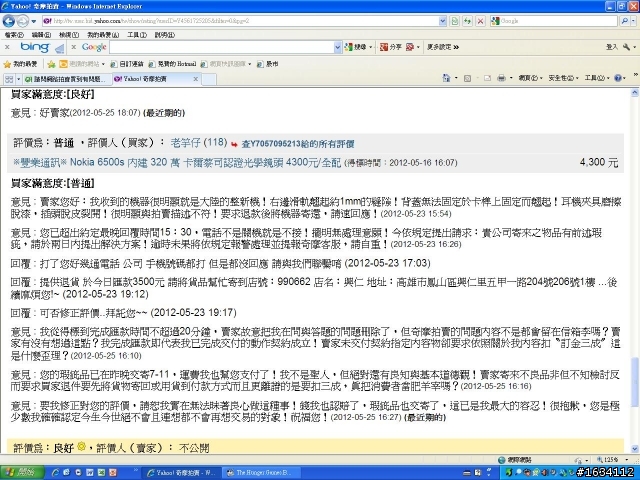Click the Print icon in command bar
Image resolution: width=640 pixels, height=480 pixels.
point(502,78)
